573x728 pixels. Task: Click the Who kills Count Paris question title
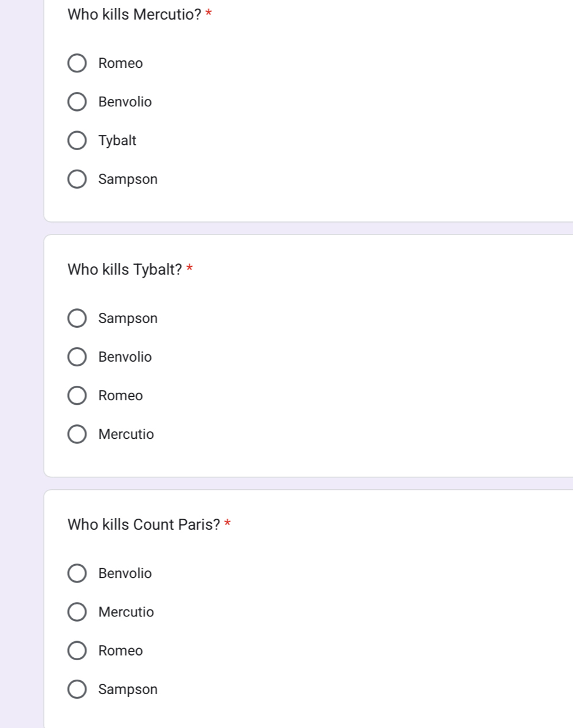point(144,524)
